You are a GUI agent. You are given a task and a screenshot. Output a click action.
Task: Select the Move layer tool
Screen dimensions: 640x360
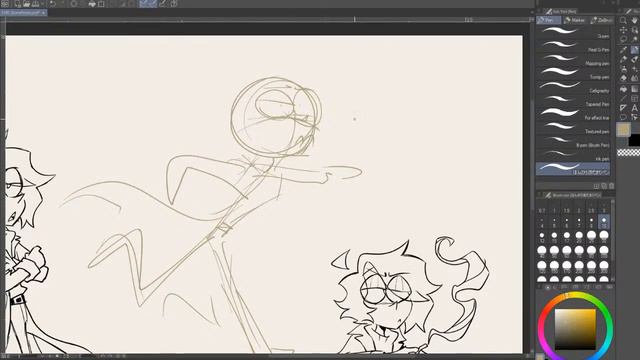pos(623,30)
